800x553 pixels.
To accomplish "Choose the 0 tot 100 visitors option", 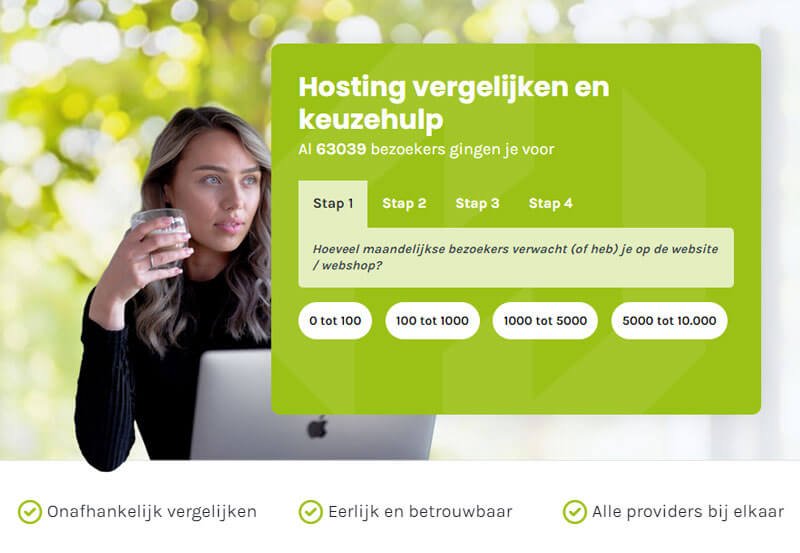I will [335, 321].
